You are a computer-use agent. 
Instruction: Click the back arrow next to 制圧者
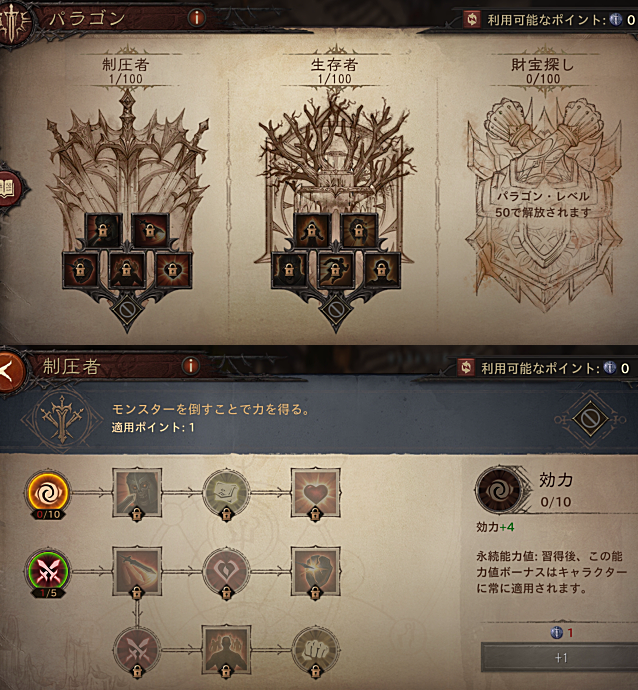coord(10,371)
